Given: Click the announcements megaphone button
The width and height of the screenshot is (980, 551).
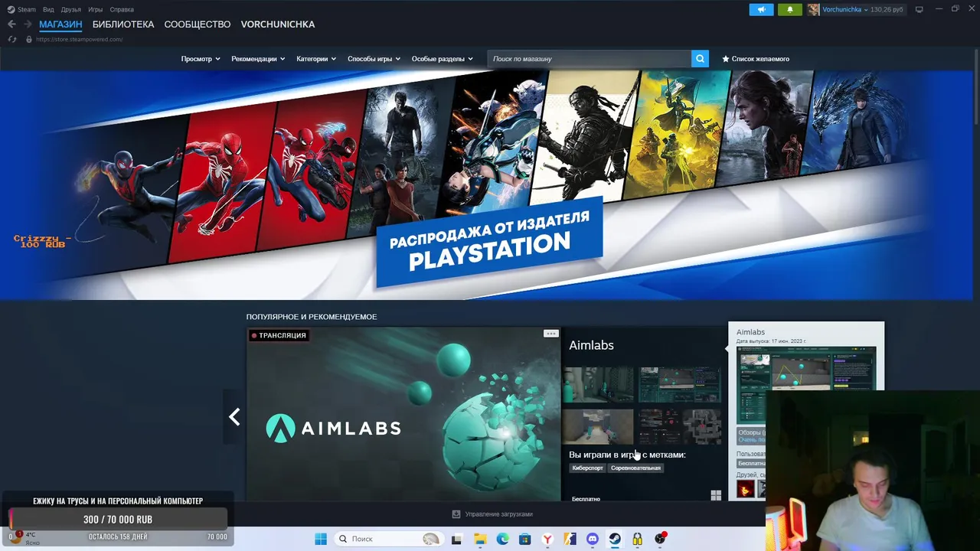Looking at the screenshot, I should pyautogui.click(x=761, y=9).
